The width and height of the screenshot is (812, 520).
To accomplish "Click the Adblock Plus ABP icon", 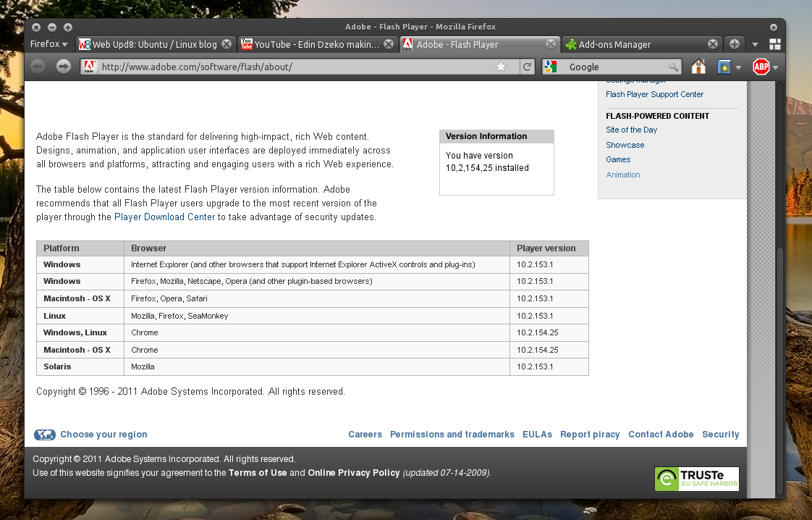I will pyautogui.click(x=761, y=67).
